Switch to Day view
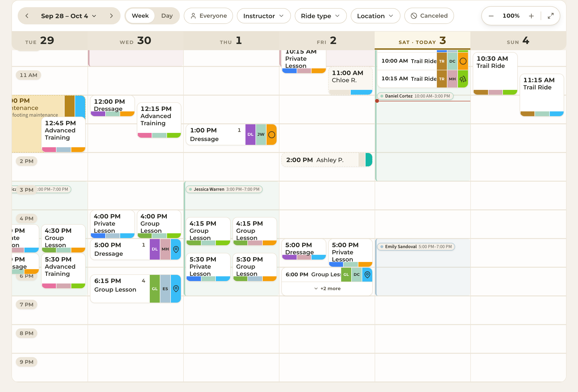Image resolution: width=578 pixels, height=392 pixels. tap(167, 16)
